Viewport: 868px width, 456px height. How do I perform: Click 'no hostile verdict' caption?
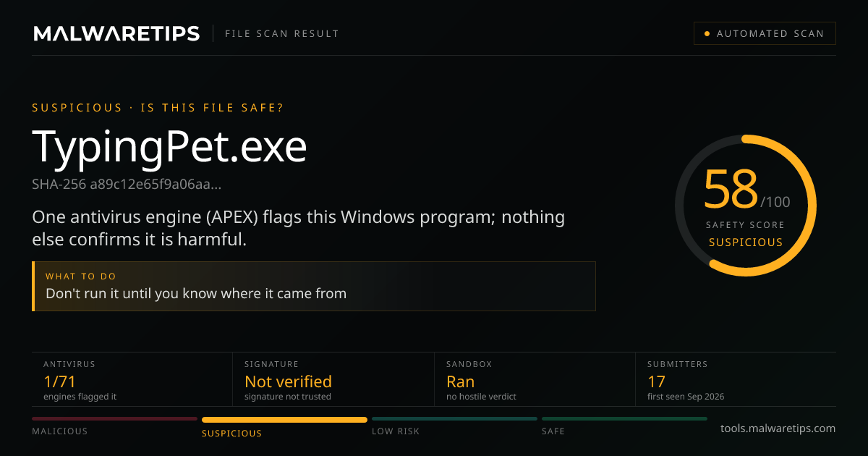(x=481, y=397)
